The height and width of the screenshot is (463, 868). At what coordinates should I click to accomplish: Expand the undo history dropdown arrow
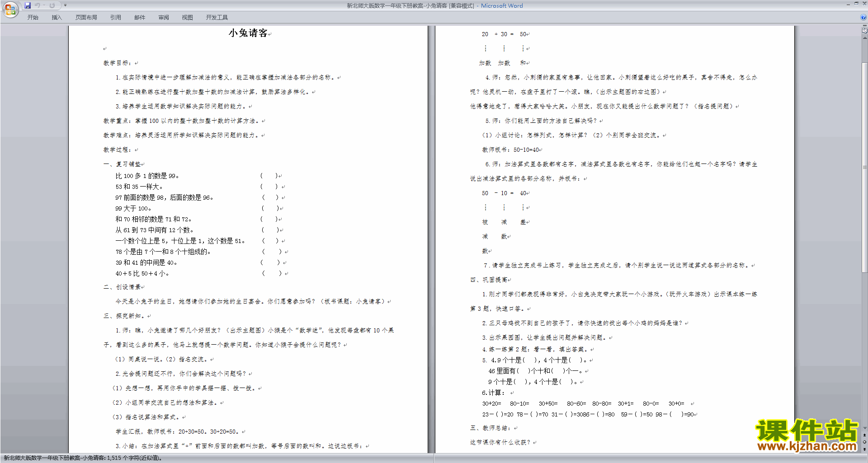click(x=44, y=5)
